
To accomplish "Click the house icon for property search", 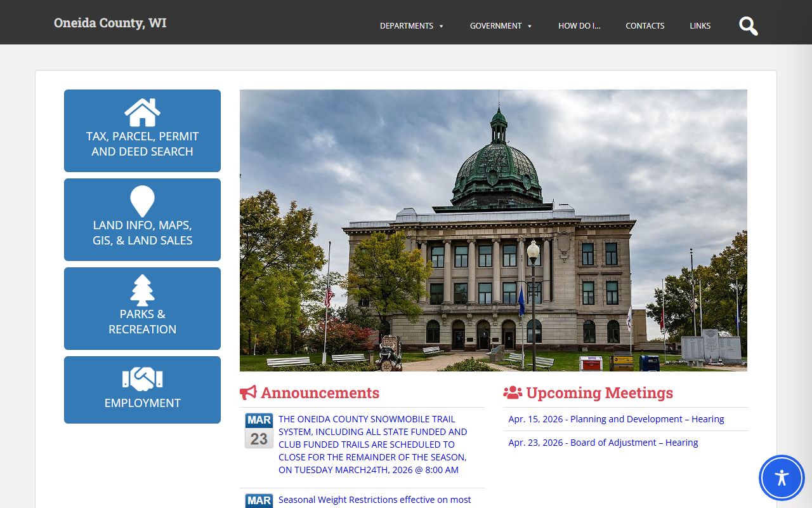I will pyautogui.click(x=142, y=113).
